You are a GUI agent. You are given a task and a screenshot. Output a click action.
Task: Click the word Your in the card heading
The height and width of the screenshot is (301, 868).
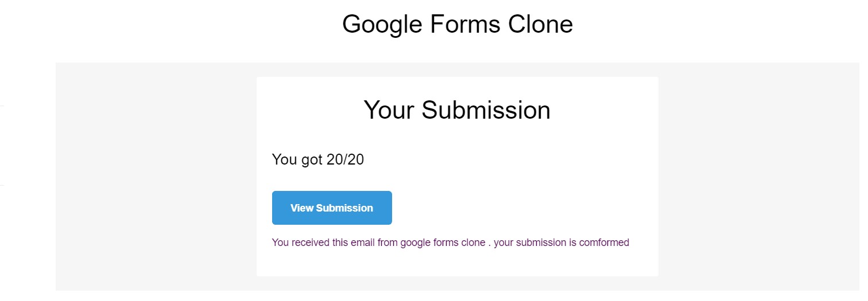pyautogui.click(x=389, y=110)
